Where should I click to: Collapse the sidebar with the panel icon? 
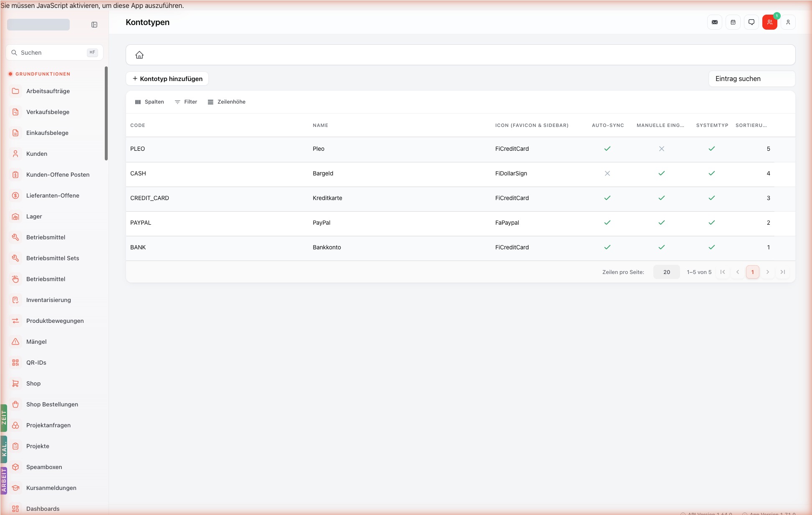[x=94, y=25]
